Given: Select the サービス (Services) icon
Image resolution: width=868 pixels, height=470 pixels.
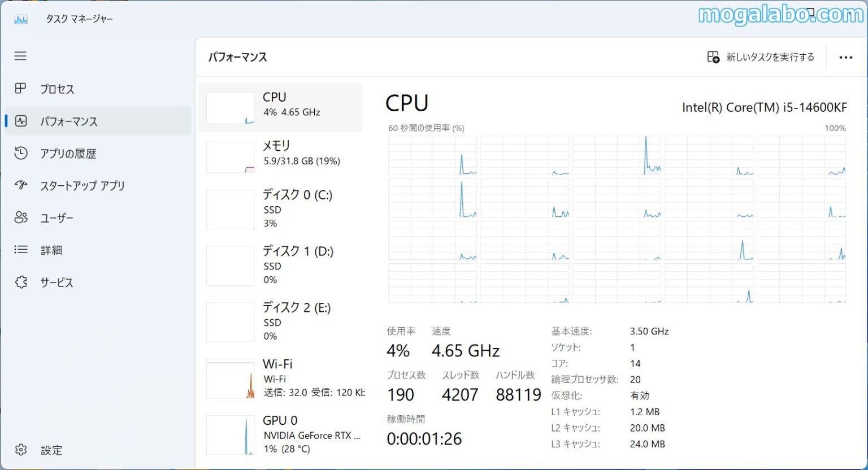Looking at the screenshot, I should (20, 282).
